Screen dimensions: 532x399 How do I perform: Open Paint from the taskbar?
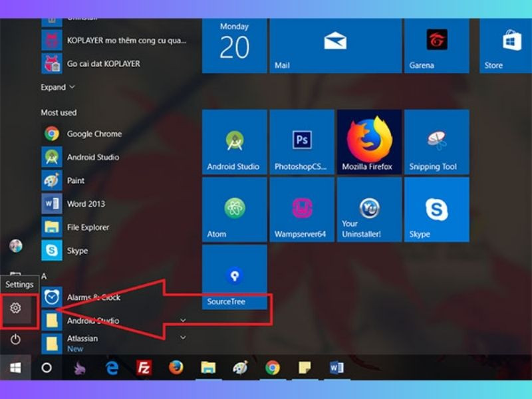(x=241, y=368)
